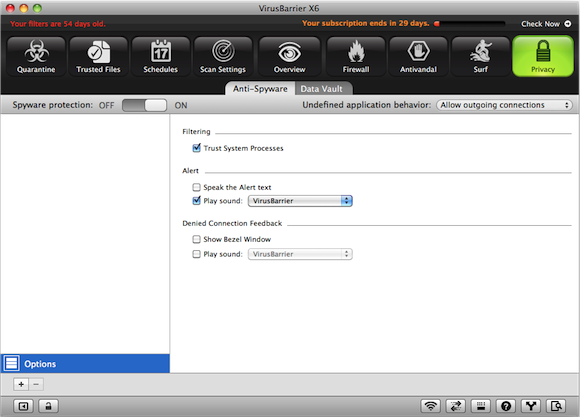
Task: Toggle the Spyware protection switch
Action: pyautogui.click(x=144, y=105)
